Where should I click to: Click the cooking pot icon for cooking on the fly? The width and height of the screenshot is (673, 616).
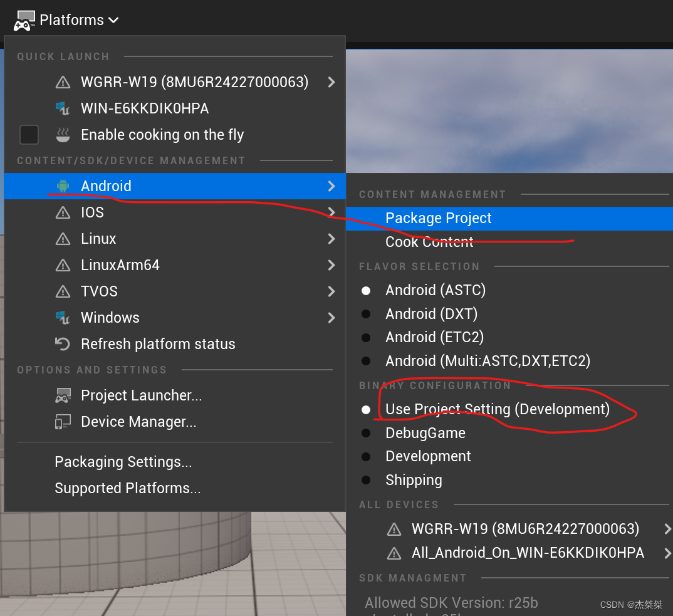pyautogui.click(x=63, y=134)
